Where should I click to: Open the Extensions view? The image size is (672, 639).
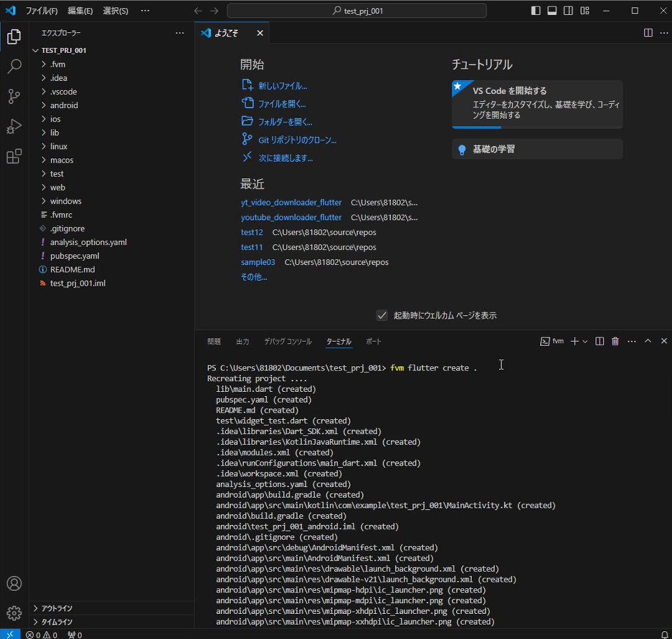coord(14,156)
